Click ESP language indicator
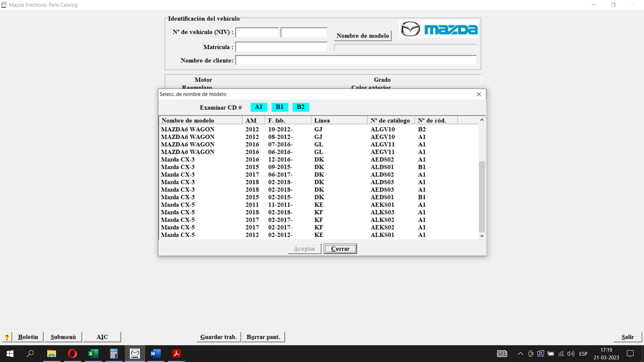This screenshot has height=362, width=644. click(x=583, y=354)
